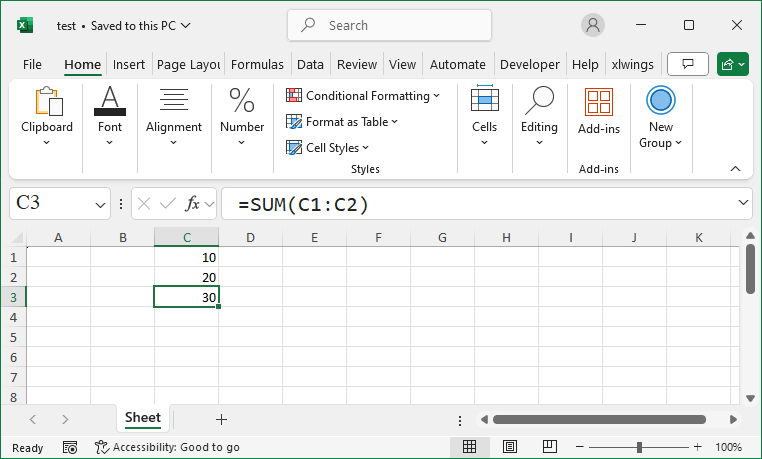Select the Sheet tab
This screenshot has height=459, width=762.
pos(142,418)
